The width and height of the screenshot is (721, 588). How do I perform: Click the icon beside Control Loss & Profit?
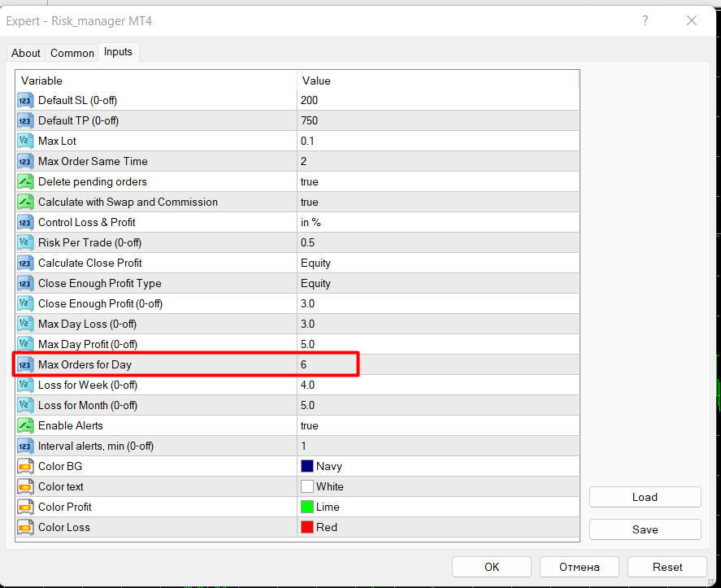[25, 222]
